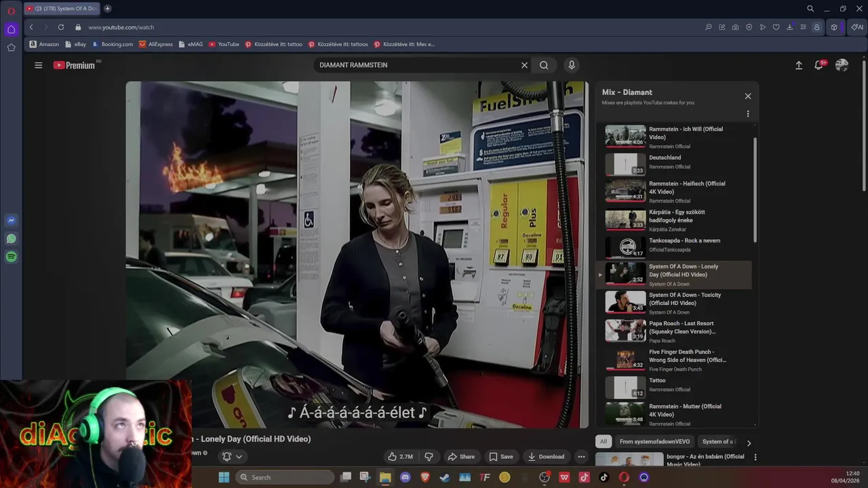Open the Booking.com bookmark

pos(113,44)
